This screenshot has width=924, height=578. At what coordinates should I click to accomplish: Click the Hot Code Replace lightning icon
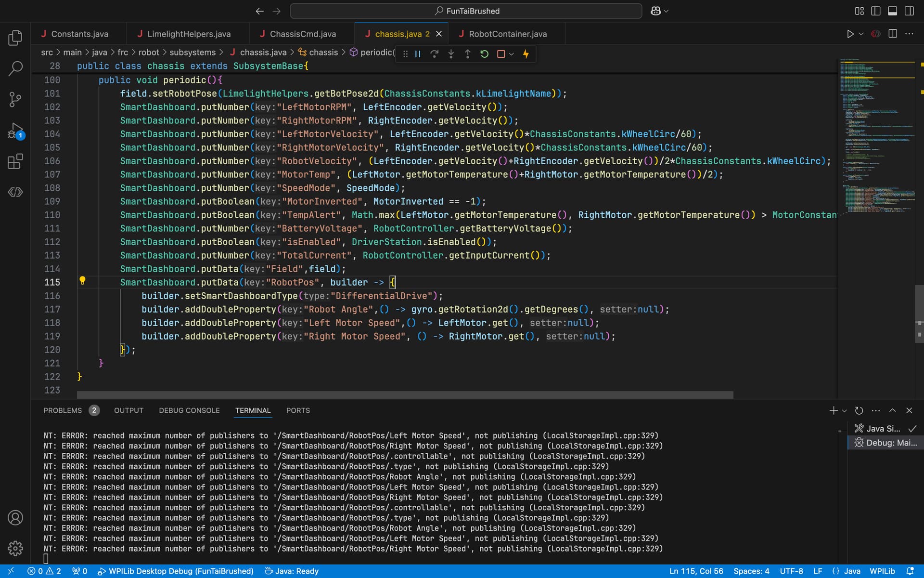[x=526, y=54]
